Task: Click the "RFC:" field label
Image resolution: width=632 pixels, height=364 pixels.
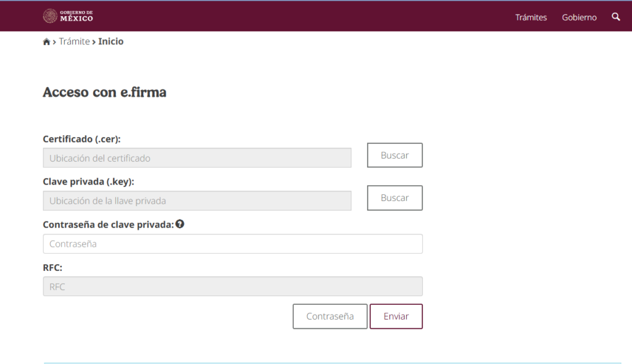Action: 52,268
